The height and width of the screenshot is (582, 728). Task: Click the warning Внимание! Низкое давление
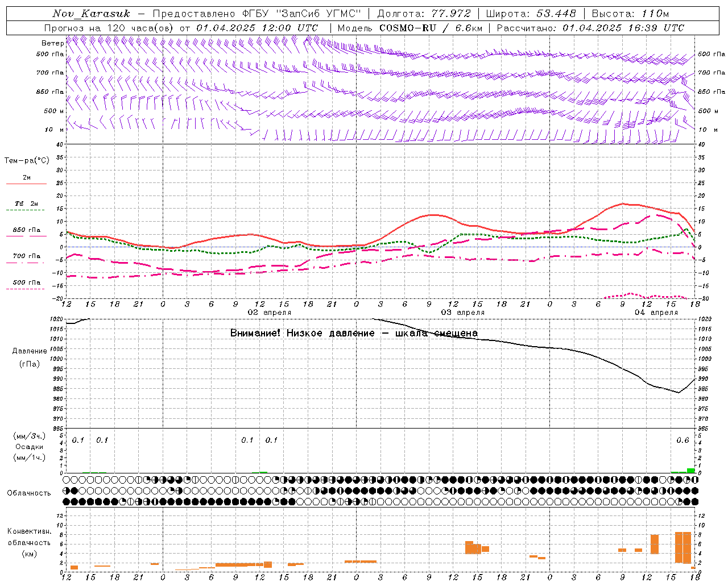303,333
